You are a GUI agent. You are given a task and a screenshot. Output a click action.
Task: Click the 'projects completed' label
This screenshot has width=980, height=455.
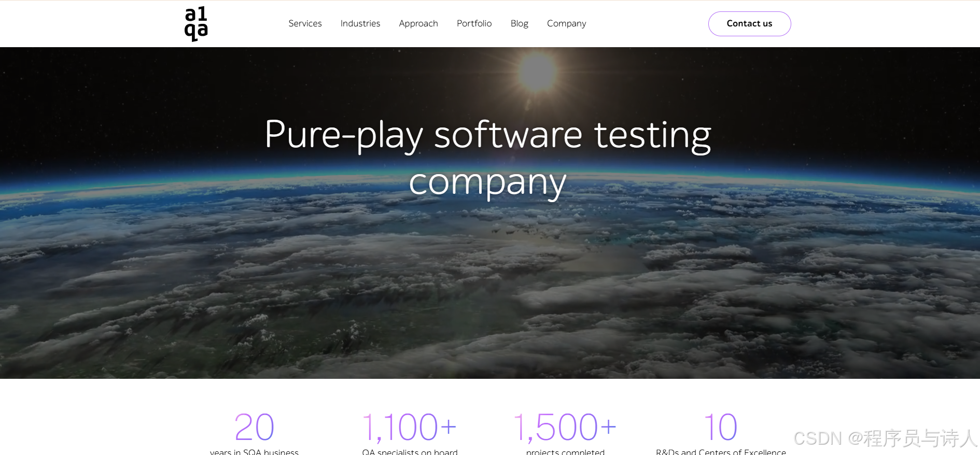[x=565, y=451]
